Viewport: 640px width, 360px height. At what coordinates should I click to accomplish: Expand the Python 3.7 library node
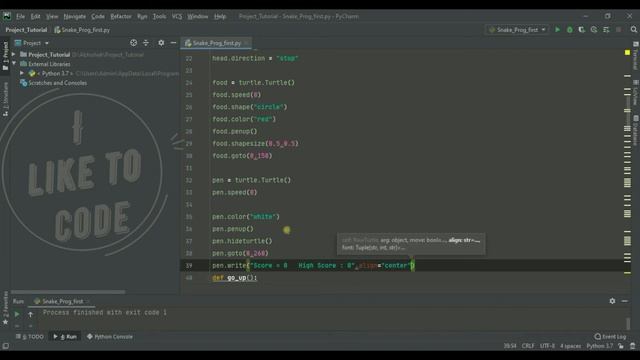(22, 73)
